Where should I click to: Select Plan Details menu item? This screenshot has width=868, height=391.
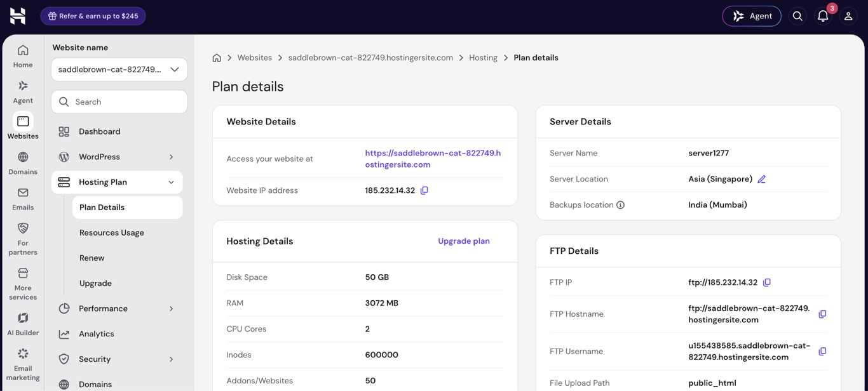coord(127,208)
